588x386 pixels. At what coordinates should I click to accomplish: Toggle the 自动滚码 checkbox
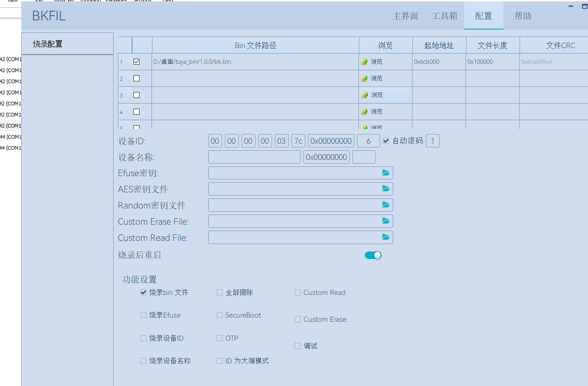click(x=386, y=141)
